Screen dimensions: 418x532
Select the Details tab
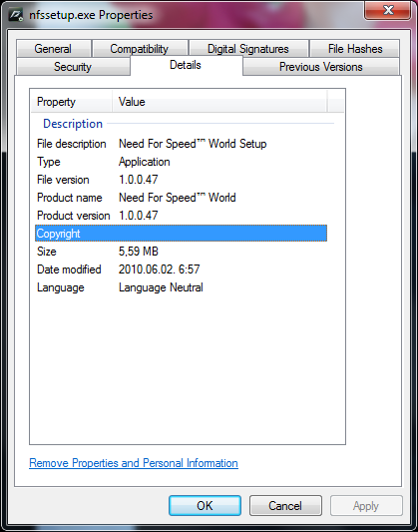tap(186, 65)
